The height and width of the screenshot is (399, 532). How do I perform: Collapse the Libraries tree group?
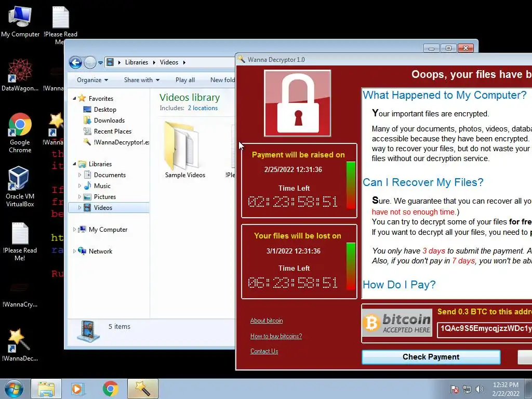pyautogui.click(x=75, y=164)
